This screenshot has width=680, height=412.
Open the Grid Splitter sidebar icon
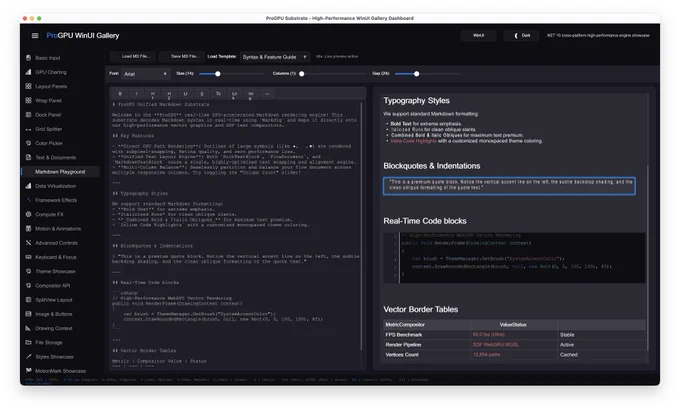click(x=28, y=129)
